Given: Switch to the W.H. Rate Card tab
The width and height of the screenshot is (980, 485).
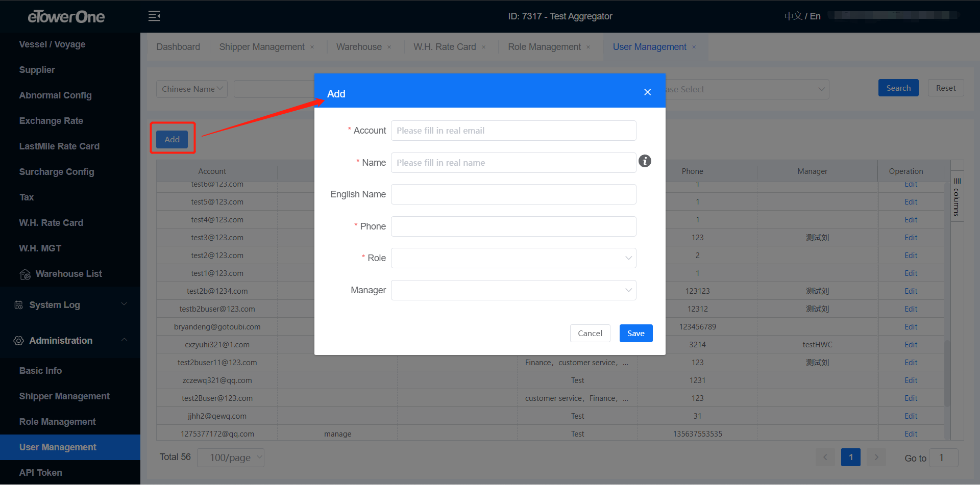Looking at the screenshot, I should coord(445,47).
